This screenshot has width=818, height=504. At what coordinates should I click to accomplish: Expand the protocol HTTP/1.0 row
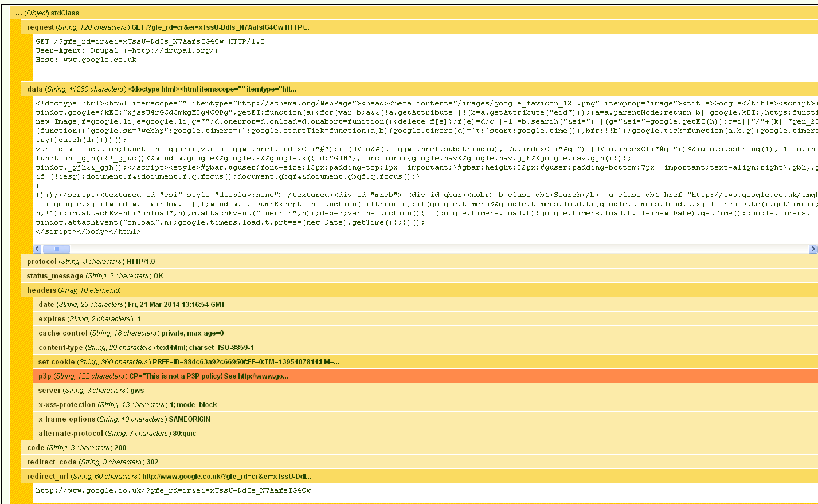point(420,261)
